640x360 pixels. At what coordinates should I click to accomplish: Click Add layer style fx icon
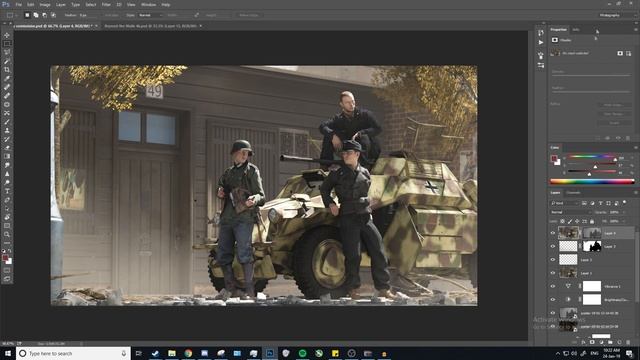tap(584, 342)
